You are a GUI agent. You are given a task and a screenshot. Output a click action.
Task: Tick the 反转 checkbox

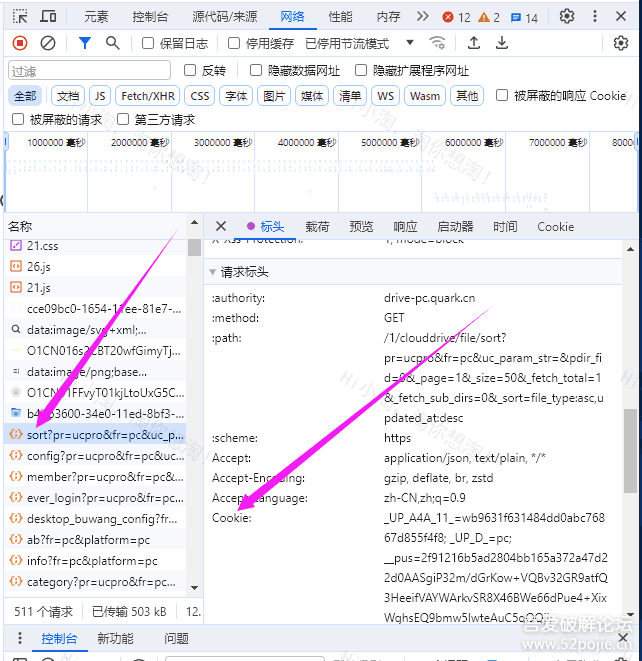190,70
